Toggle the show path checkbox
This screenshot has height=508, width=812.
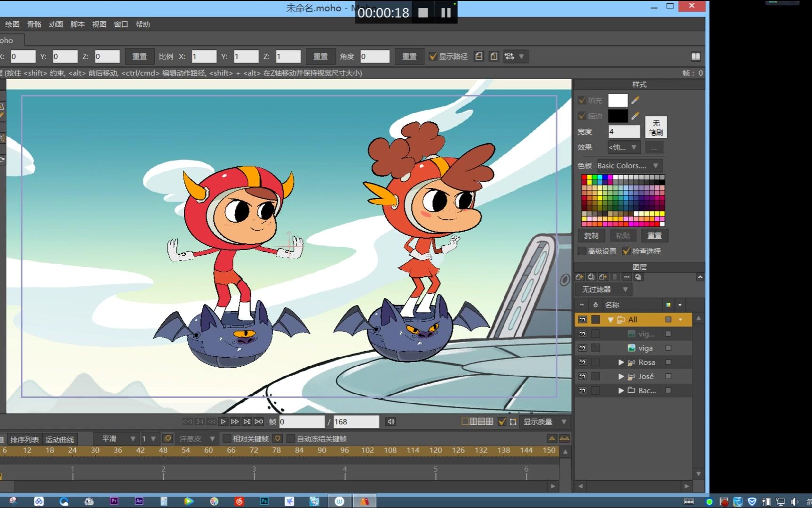pyautogui.click(x=433, y=56)
